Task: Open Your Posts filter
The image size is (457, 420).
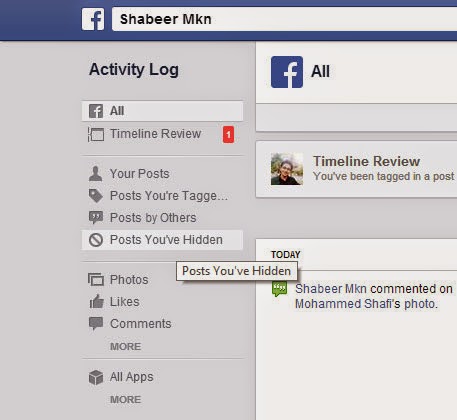Action: [x=140, y=174]
